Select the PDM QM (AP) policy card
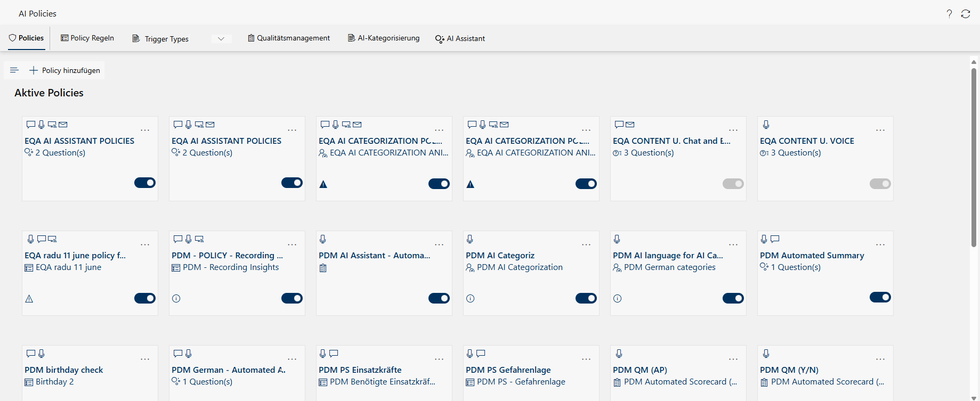The height and width of the screenshot is (401, 980). click(678, 373)
